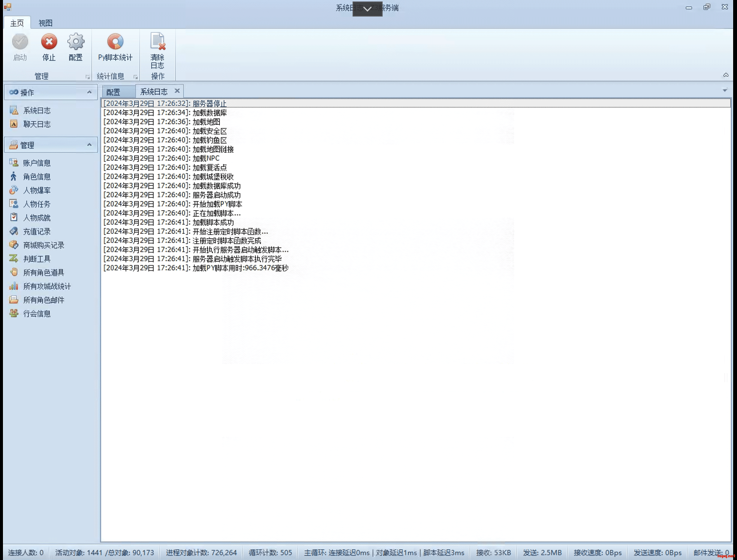Image resolution: width=737 pixels, height=560 pixels.
Task: Close the 系统日志 tab
Action: point(177,91)
